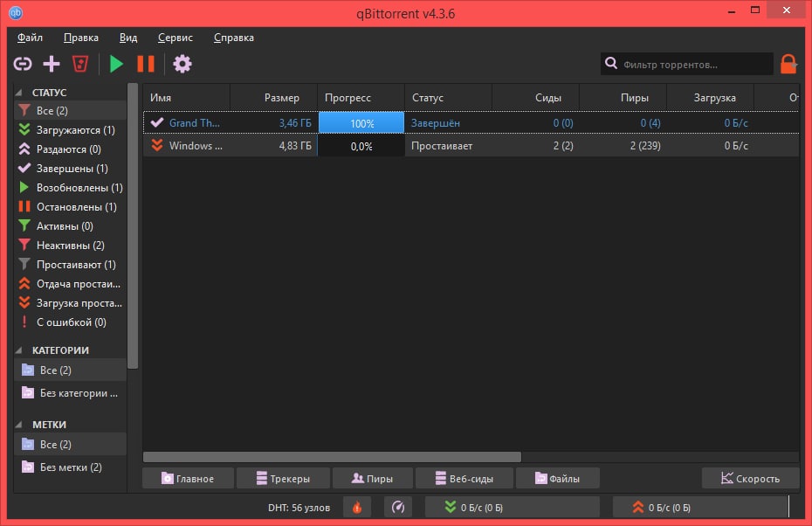Sort by Пиры column header
Screen dimensions: 812x526
[623, 98]
